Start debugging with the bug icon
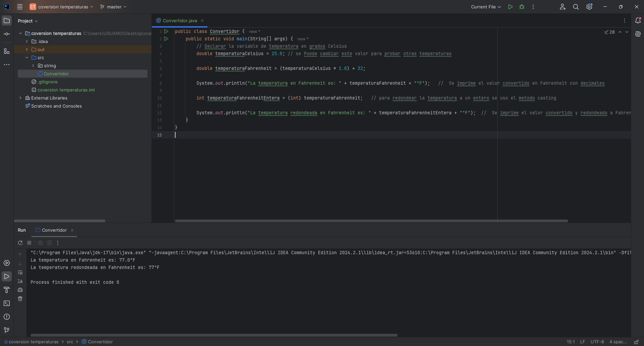Screen dimensions: 644x346 (x=522, y=7)
